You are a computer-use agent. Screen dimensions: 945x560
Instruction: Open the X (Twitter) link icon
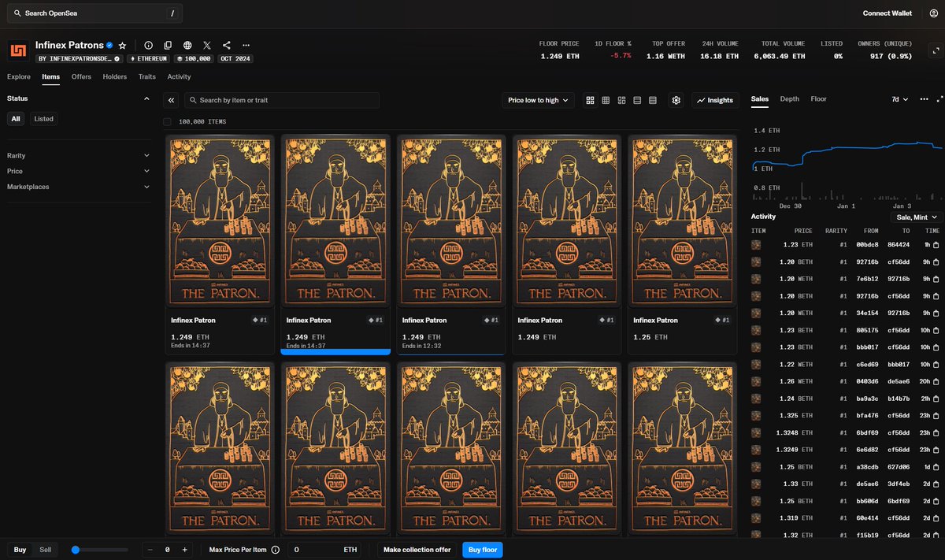[207, 46]
